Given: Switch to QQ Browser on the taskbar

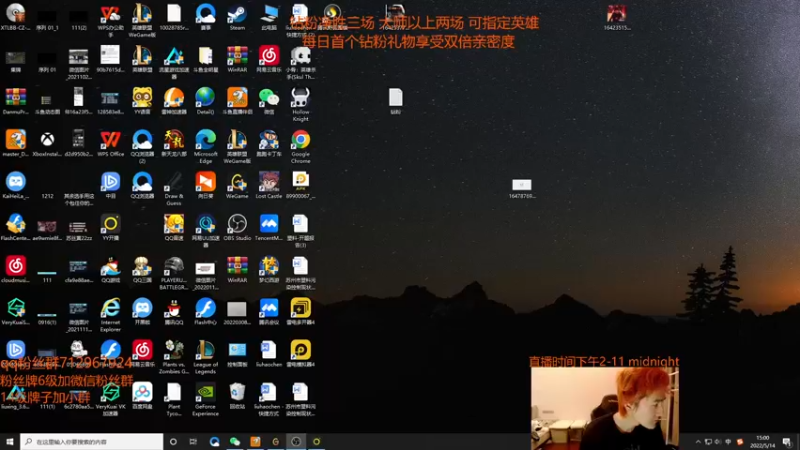Looking at the screenshot, I should pyautogui.click(x=214, y=441).
